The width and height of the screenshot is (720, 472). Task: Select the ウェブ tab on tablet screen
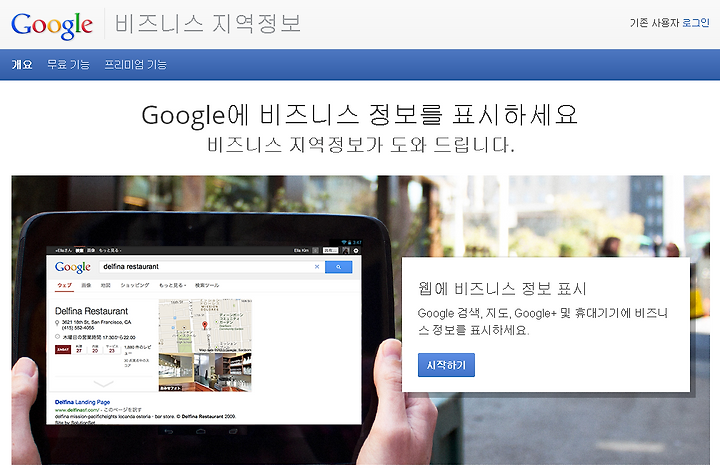pyautogui.click(x=64, y=286)
